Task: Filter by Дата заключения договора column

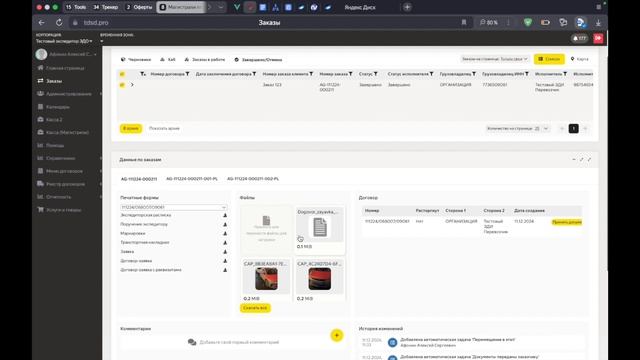Action: (254, 74)
